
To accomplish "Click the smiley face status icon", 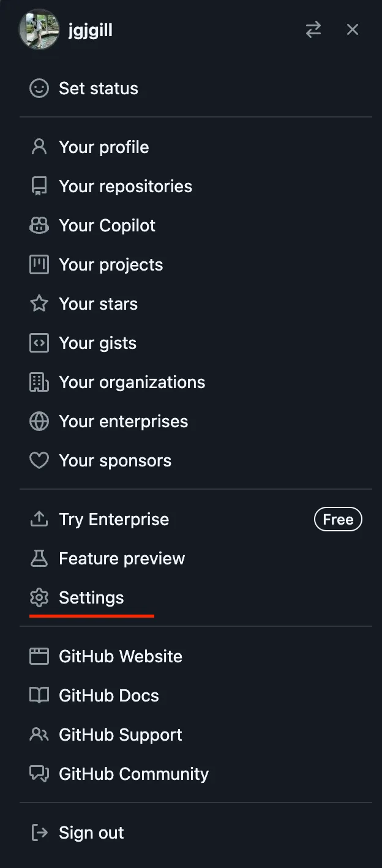I will pos(39,88).
